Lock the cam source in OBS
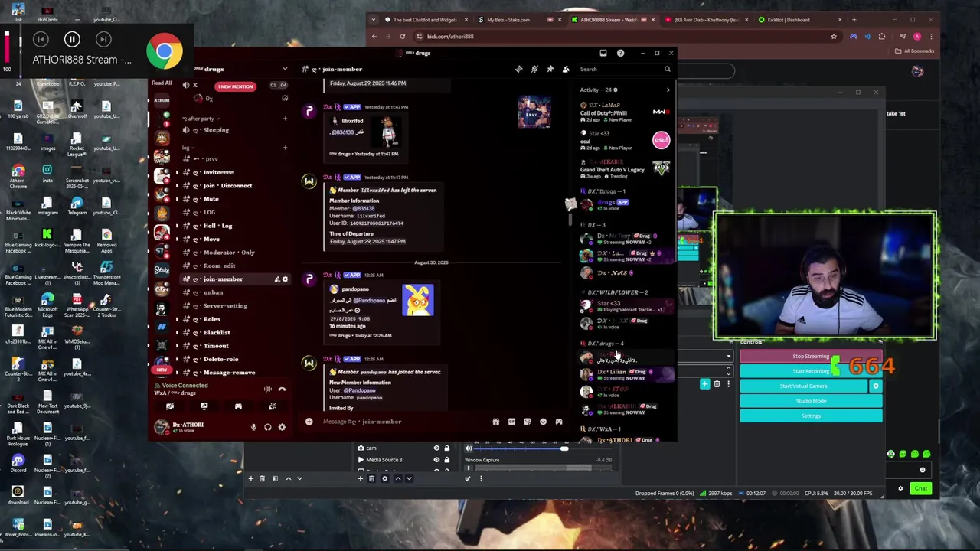980x551 pixels. point(447,448)
